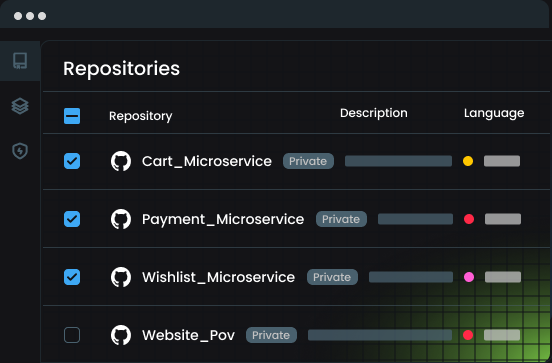Image resolution: width=552 pixels, height=363 pixels.
Task: Sort by the Language column header
Action: 494,113
